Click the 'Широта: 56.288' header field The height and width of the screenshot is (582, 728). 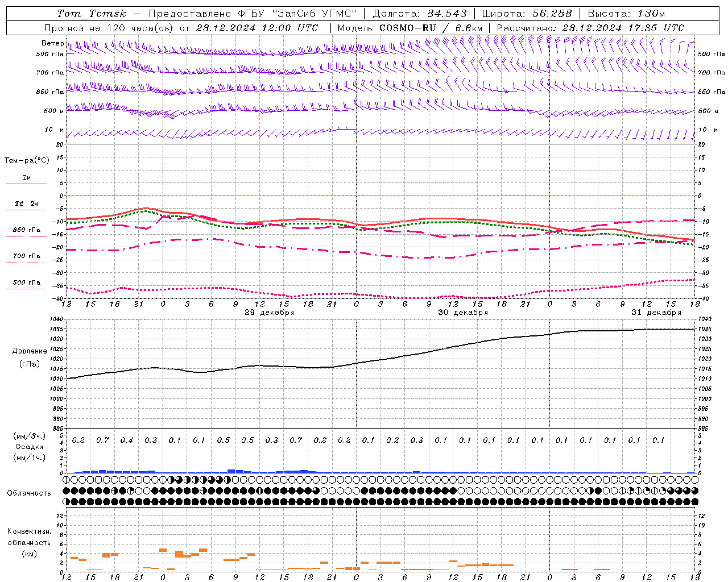(x=527, y=14)
